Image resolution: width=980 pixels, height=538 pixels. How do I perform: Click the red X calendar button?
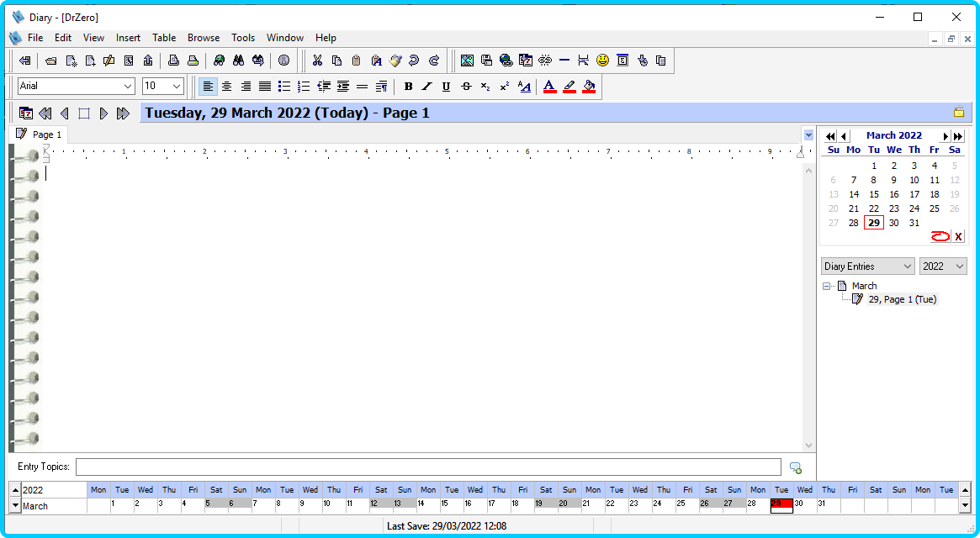[959, 236]
